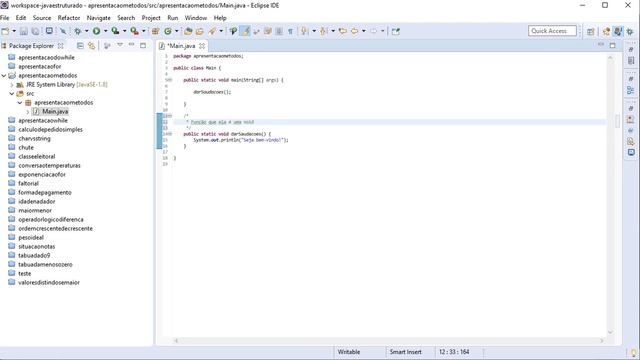This screenshot has height=360, width=640.
Task: Open the terminal console toolbar icon
Action: (49, 31)
